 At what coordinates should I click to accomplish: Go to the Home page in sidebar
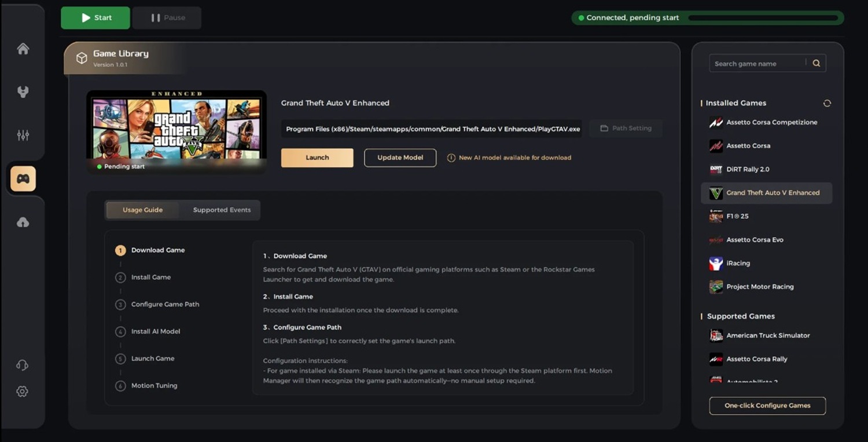pos(23,49)
